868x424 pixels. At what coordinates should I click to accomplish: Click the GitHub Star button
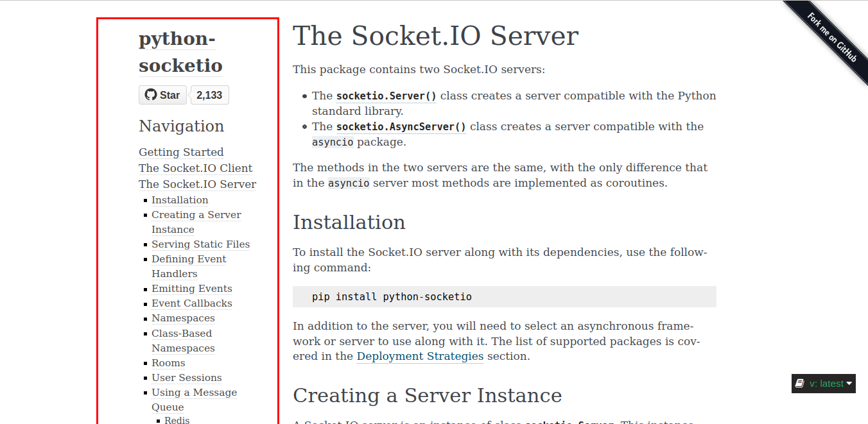(162, 95)
